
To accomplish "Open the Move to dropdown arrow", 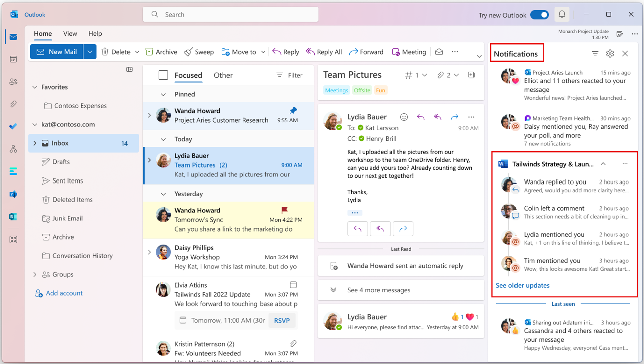I will point(263,52).
